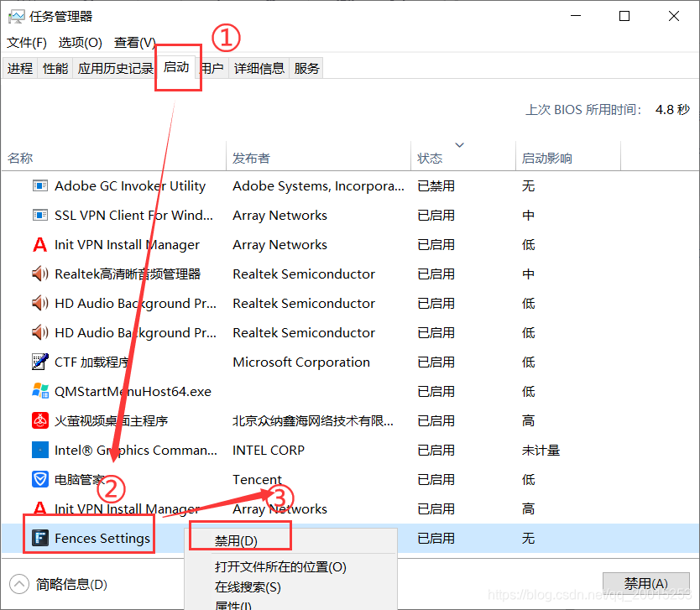Open the 选项(O) menu
Screen dimensions: 700x610
[x=81, y=43]
